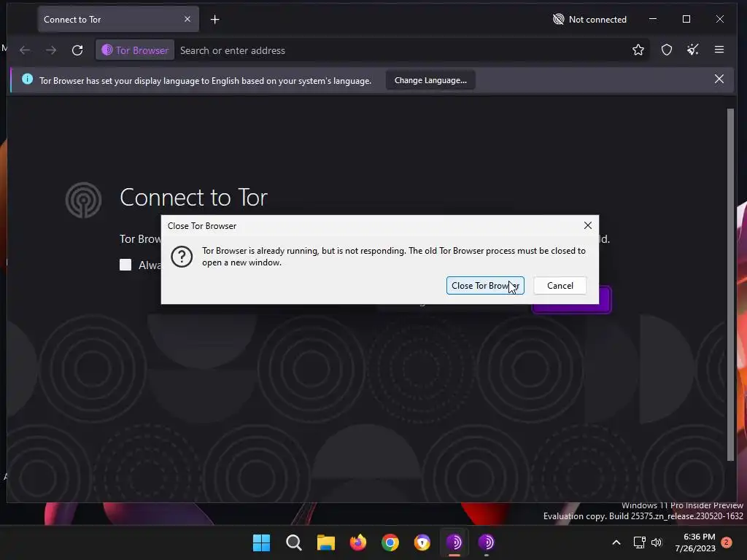Reload the page with the refresh icon
The width and height of the screenshot is (747, 560).
pyautogui.click(x=77, y=50)
